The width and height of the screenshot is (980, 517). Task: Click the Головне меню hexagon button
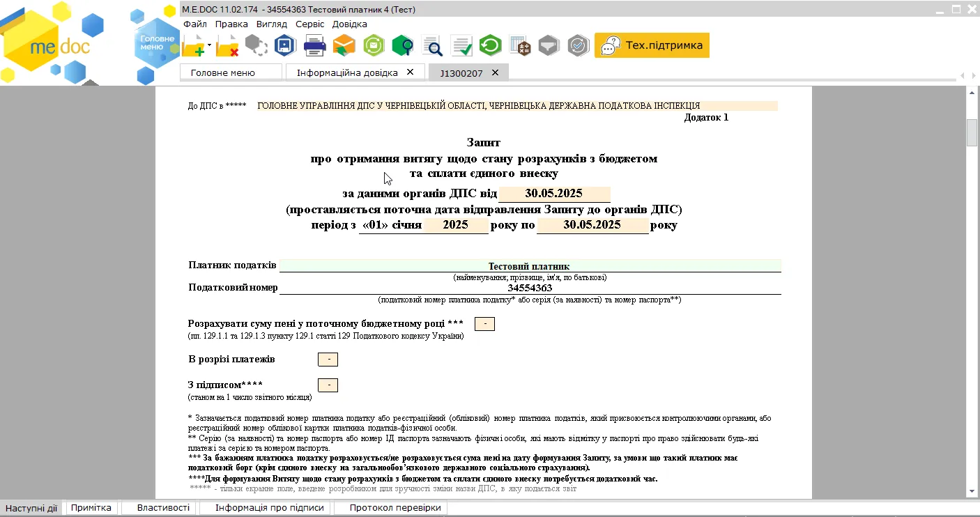tap(158, 43)
